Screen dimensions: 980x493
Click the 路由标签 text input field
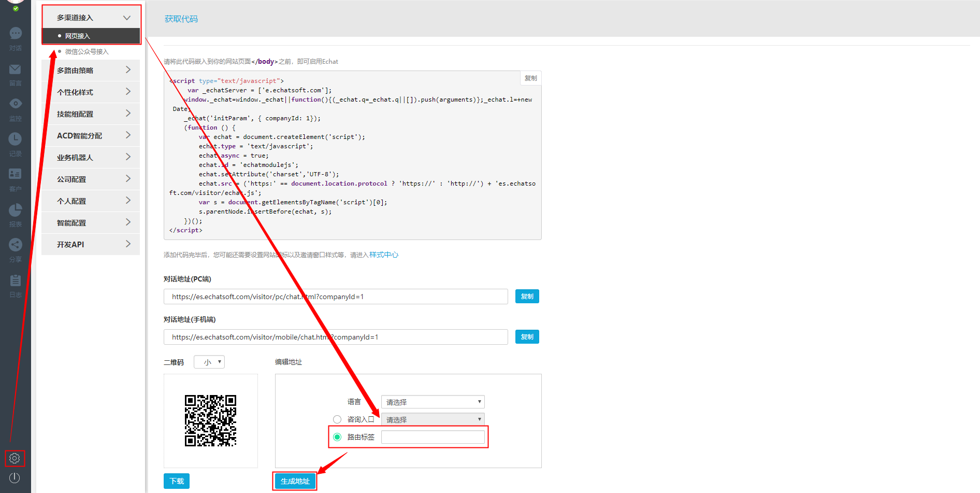pos(433,437)
